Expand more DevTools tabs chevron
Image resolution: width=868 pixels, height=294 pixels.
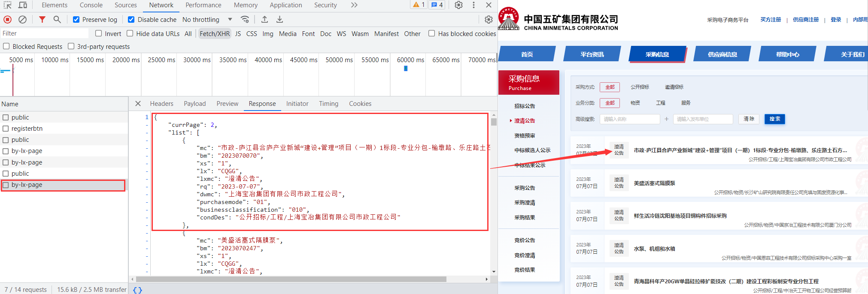click(x=354, y=5)
